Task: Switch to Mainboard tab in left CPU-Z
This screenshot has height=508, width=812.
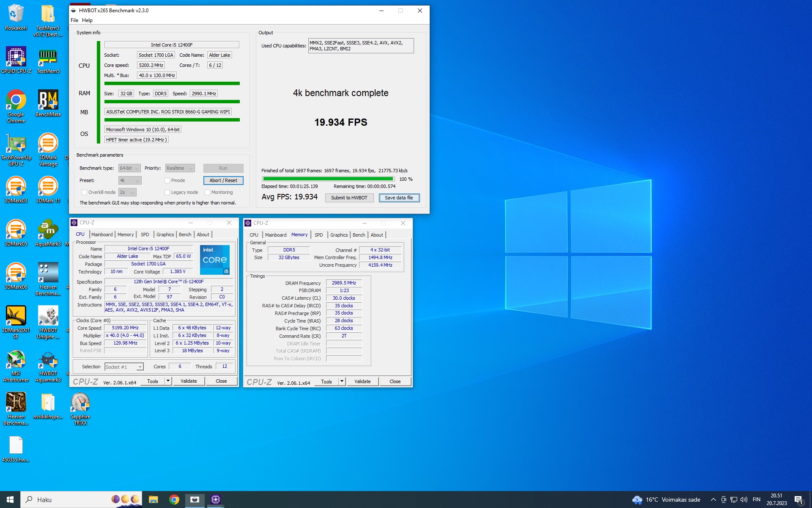Action: pyautogui.click(x=102, y=235)
